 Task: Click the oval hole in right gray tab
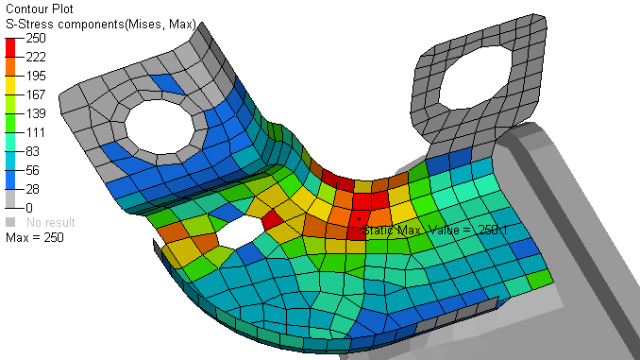pyautogui.click(x=475, y=77)
